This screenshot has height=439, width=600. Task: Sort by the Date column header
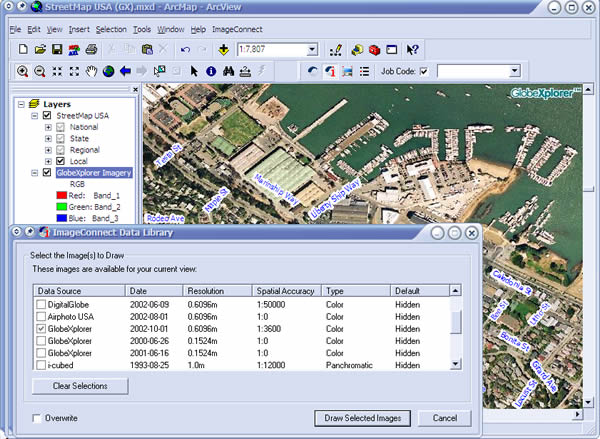[x=154, y=291]
